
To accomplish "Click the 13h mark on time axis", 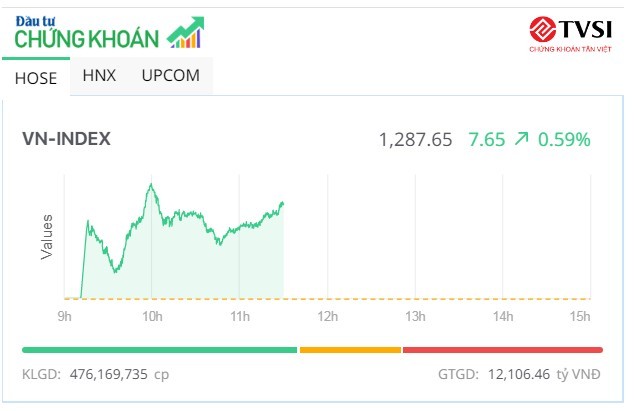I will point(415,317).
